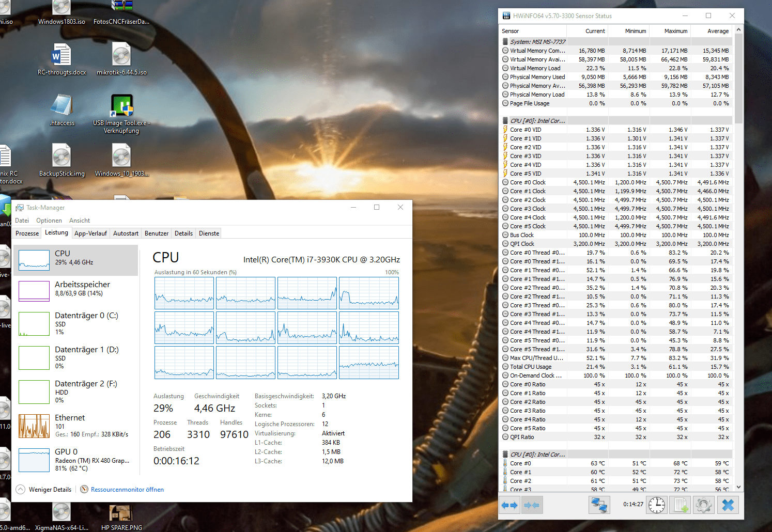
Task: Select the Windows_10_1903 desktop icon
Action: [x=121, y=161]
